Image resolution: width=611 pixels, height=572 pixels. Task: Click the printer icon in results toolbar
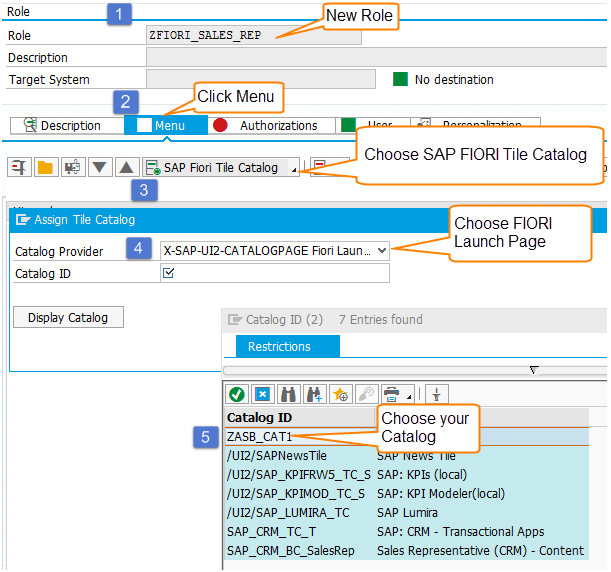pos(392,394)
